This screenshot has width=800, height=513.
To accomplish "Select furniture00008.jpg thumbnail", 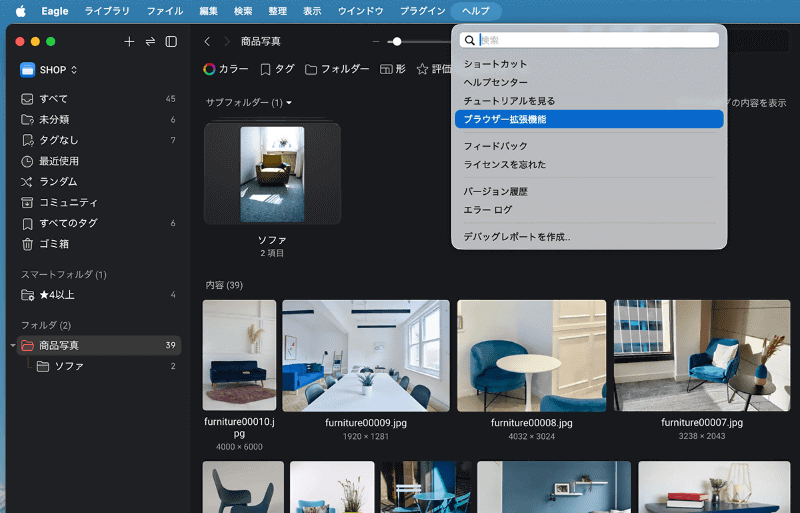I will pos(532,356).
